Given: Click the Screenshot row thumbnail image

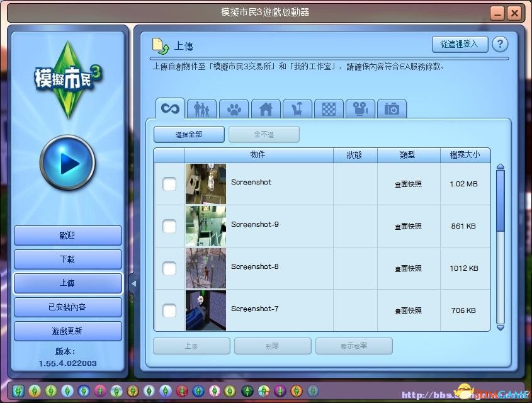Looking at the screenshot, I should (x=206, y=184).
